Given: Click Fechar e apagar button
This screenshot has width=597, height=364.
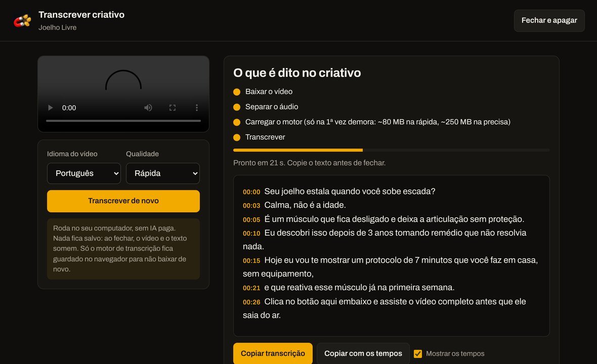Looking at the screenshot, I should point(549,21).
